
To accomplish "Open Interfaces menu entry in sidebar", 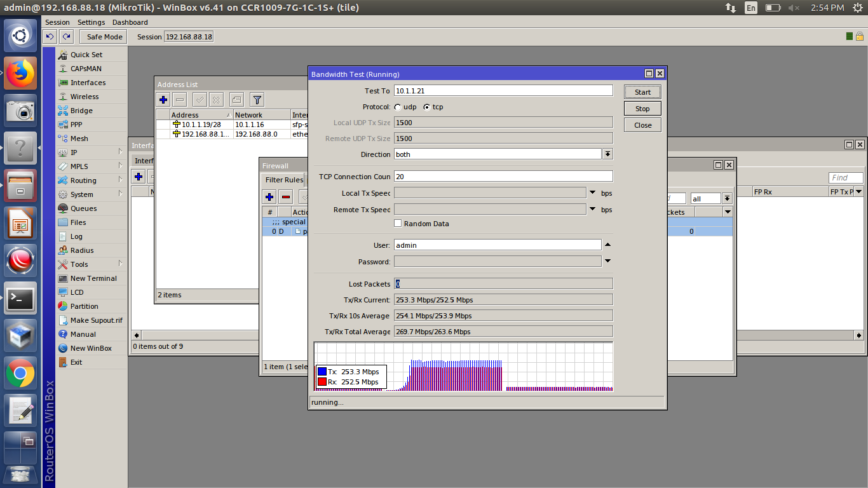I will pos(88,83).
